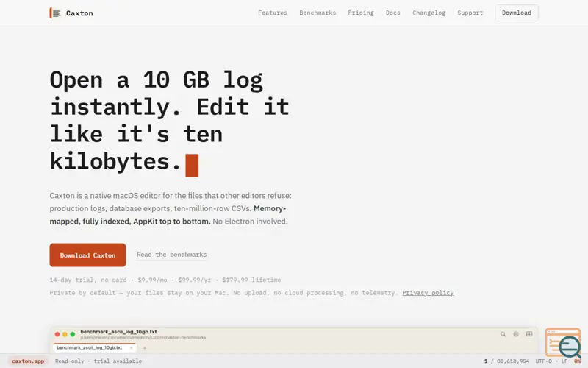
Task: Add a new editor tab with plus icon
Action: pos(144,348)
